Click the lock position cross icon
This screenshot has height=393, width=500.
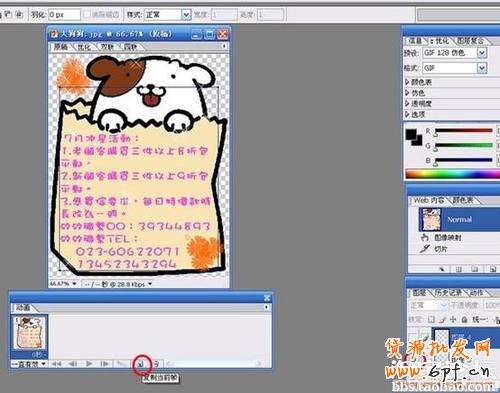[x=453, y=319]
